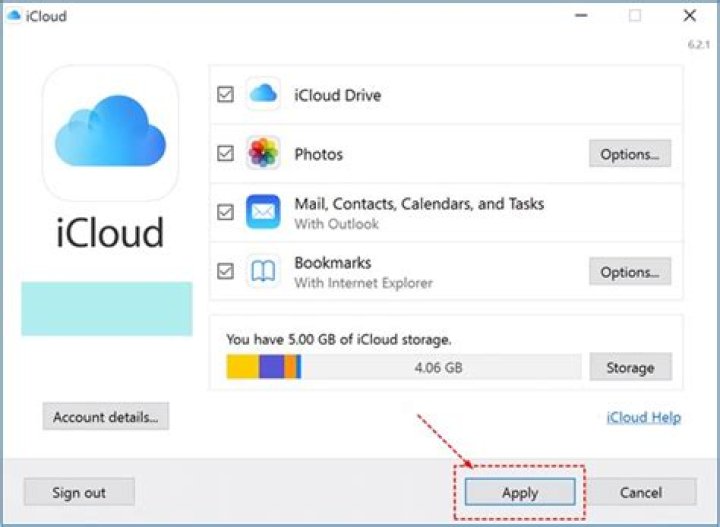Apply the iCloud settings
720x527 pixels.
pos(519,492)
